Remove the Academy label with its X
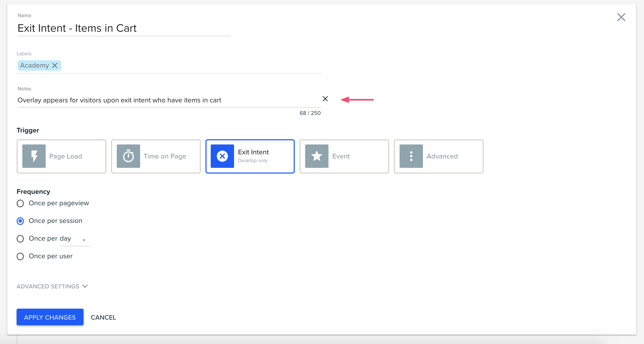The height and width of the screenshot is (344, 644). [x=55, y=65]
